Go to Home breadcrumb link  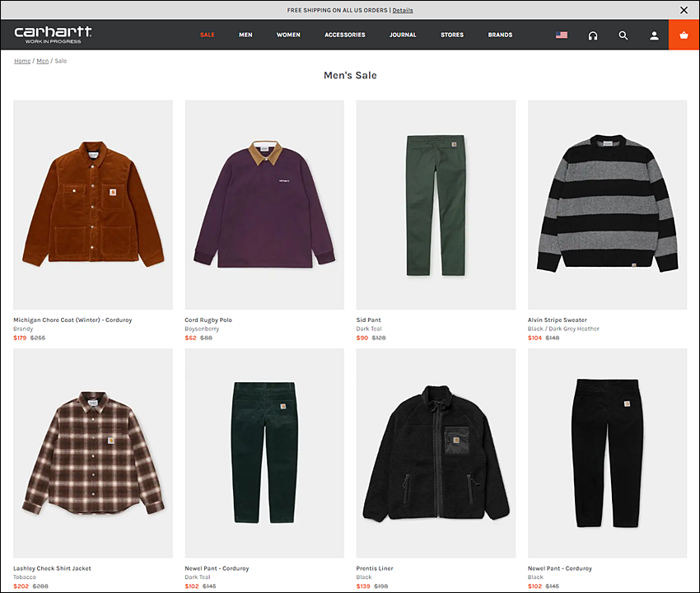pyautogui.click(x=22, y=61)
